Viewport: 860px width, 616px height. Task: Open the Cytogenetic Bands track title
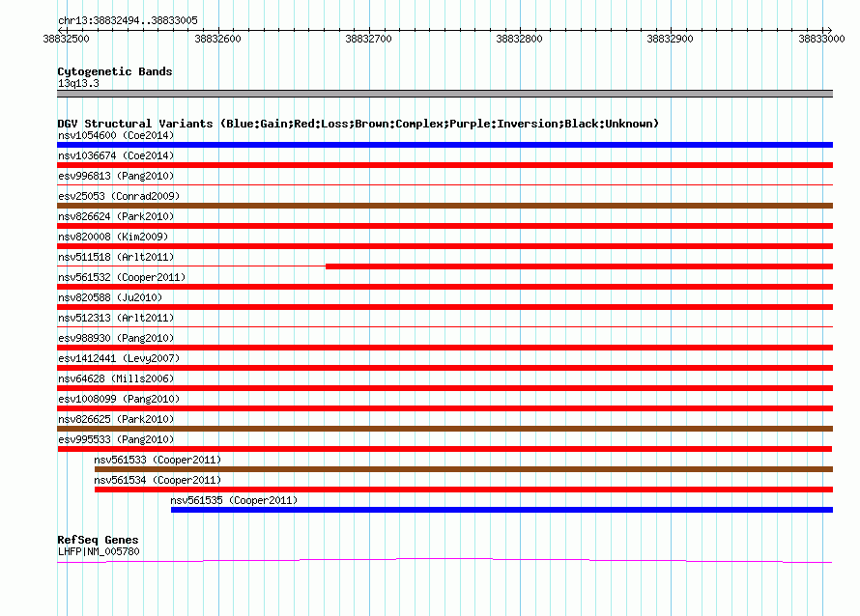115,71
